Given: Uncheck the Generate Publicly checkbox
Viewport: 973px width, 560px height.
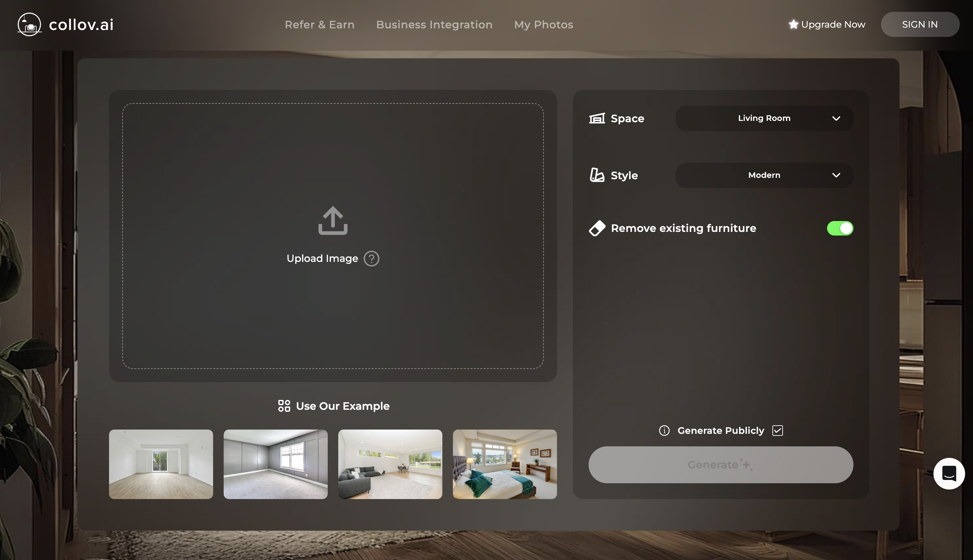Looking at the screenshot, I should [x=777, y=431].
